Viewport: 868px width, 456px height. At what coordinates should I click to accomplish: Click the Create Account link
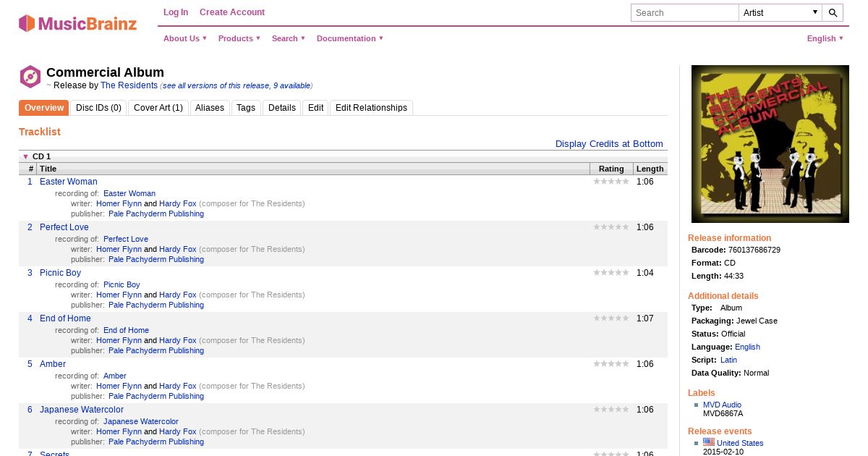click(x=232, y=12)
